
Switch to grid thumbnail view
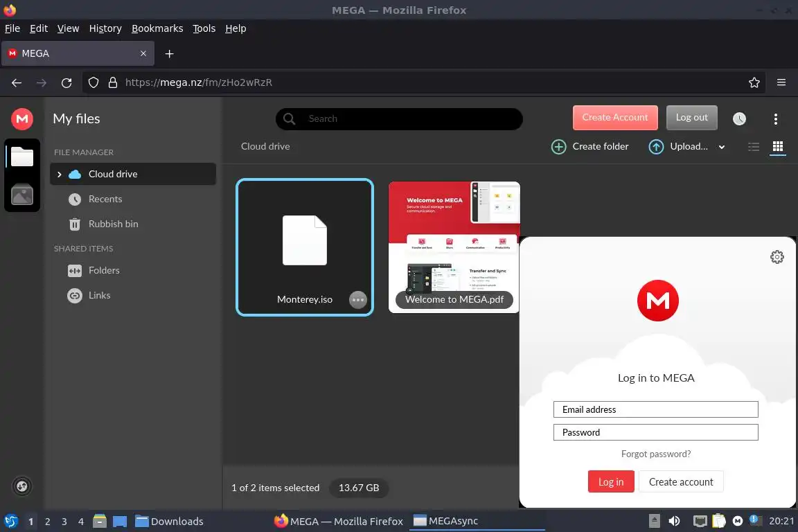pyautogui.click(x=778, y=147)
